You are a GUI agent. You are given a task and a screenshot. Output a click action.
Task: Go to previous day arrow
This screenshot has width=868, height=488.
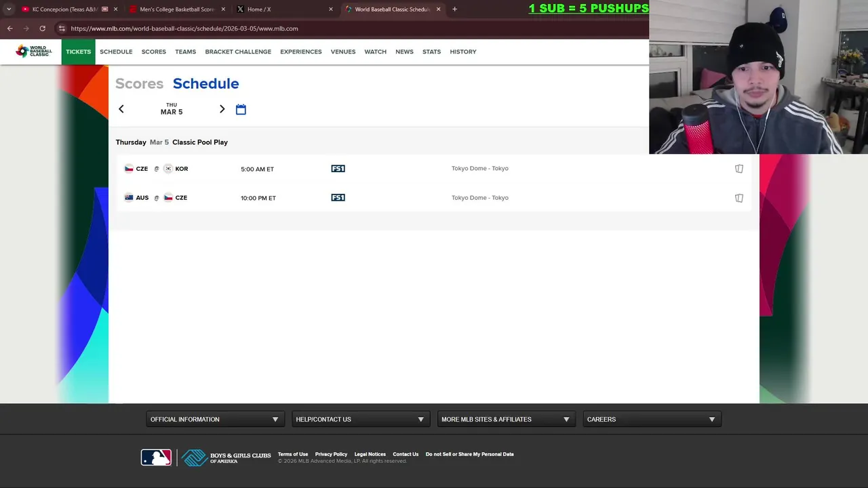tap(121, 109)
